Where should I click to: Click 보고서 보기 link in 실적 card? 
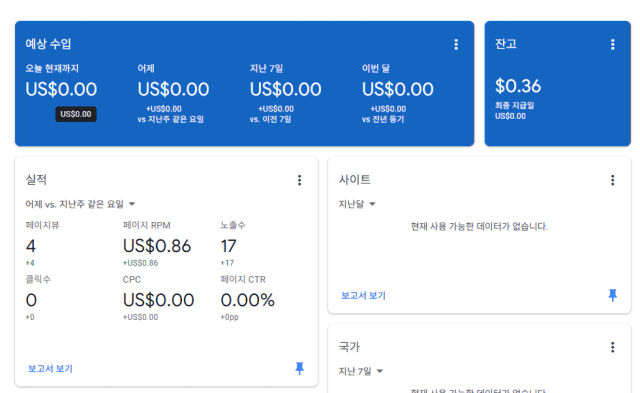50,369
